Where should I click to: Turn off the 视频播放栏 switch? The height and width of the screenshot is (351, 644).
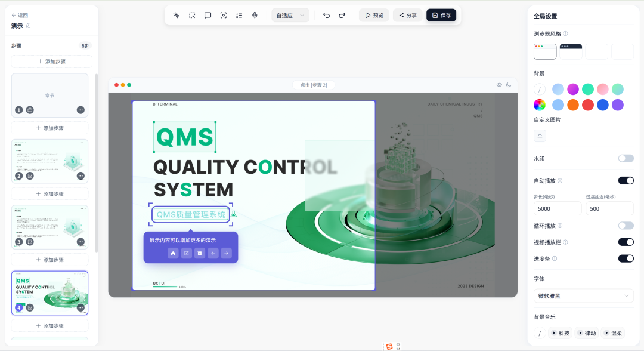[x=626, y=242]
